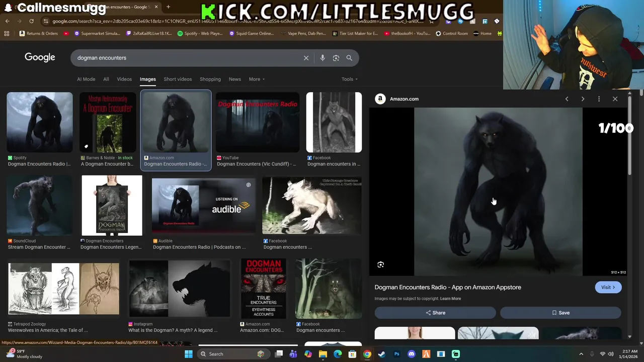The height and width of the screenshot is (362, 644).
Task: Open Microsoft Store from the taskbar
Action: click(352, 354)
